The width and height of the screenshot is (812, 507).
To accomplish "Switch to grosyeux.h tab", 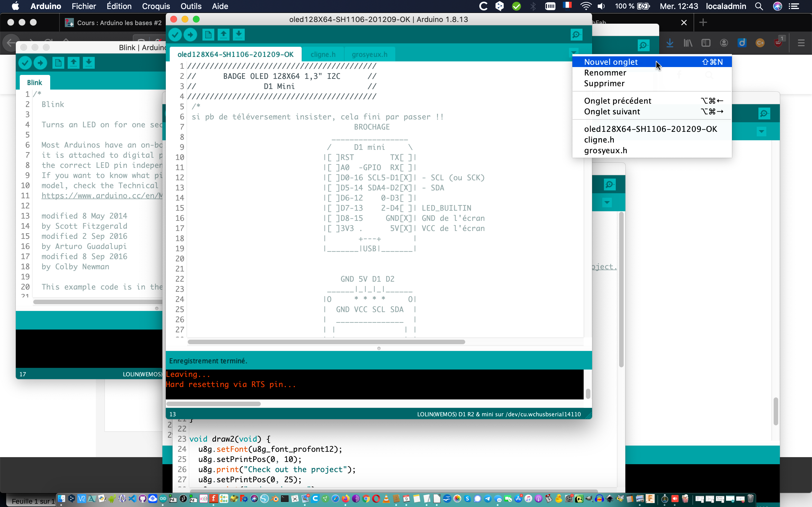I will pos(369,54).
